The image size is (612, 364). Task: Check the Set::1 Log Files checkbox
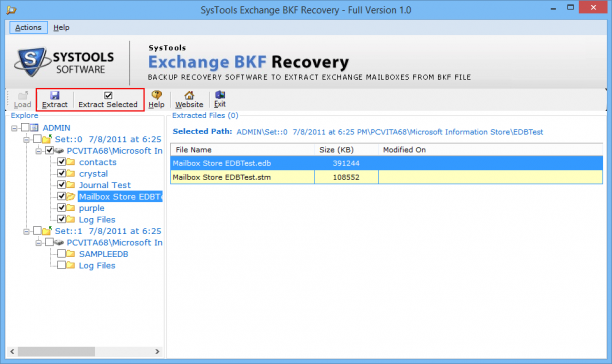tap(61, 265)
